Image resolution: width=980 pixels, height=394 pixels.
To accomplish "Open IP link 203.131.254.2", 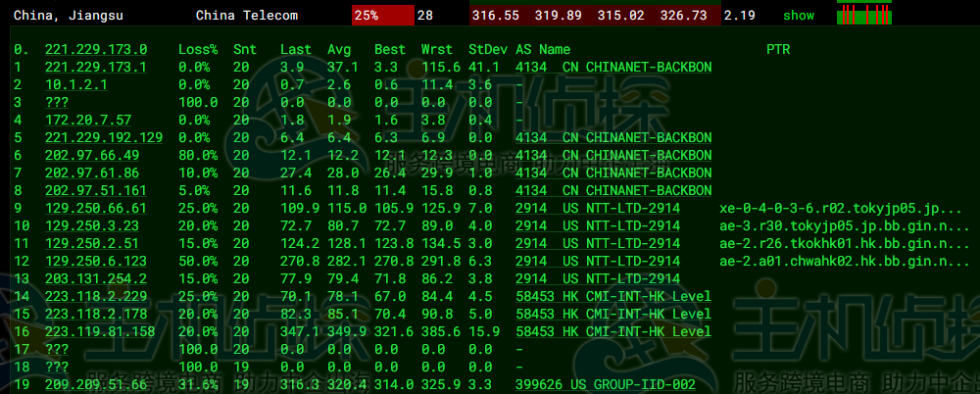I will coord(96,278).
